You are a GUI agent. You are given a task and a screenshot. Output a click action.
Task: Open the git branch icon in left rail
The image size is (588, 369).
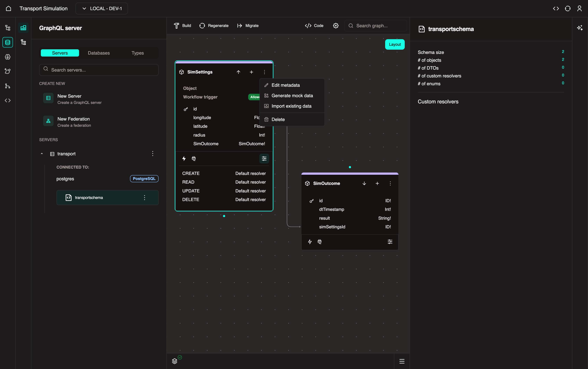click(x=8, y=86)
